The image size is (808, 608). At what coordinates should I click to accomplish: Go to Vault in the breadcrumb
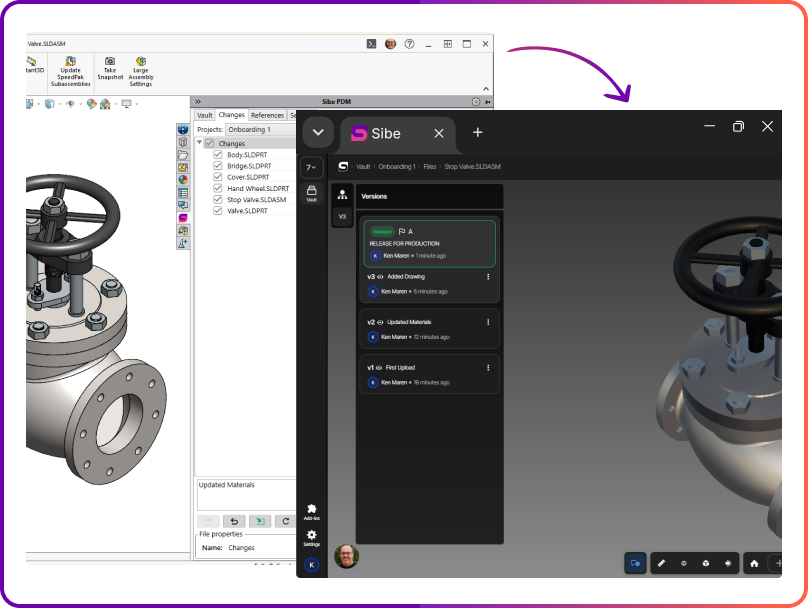(363, 166)
